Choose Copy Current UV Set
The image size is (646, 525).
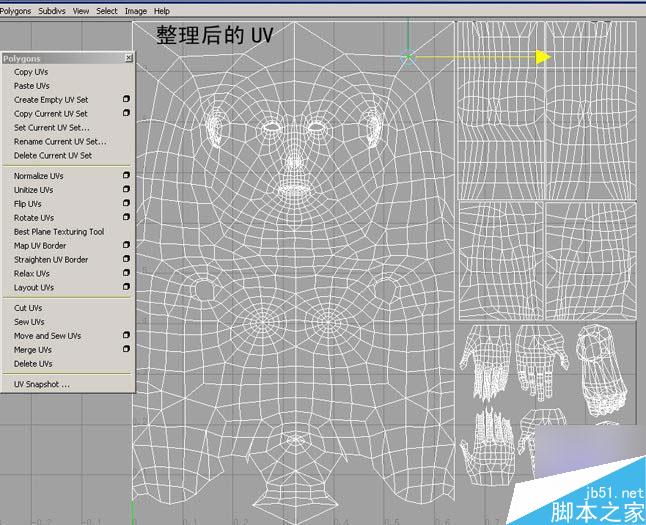[51, 114]
